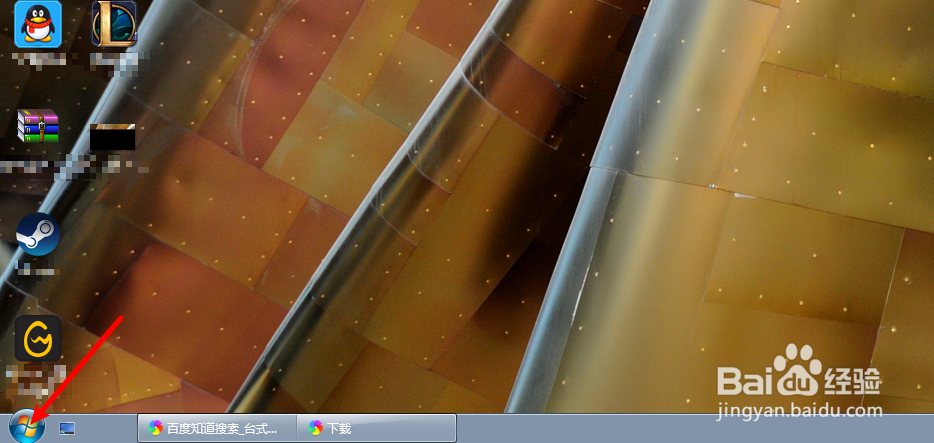Screen dimensions: 934x443
Task: Select the WinRAR archive desktop icon
Action: coord(38,126)
